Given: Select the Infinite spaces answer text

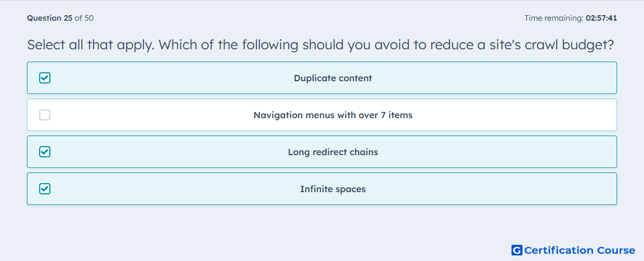Looking at the screenshot, I should [x=333, y=189].
